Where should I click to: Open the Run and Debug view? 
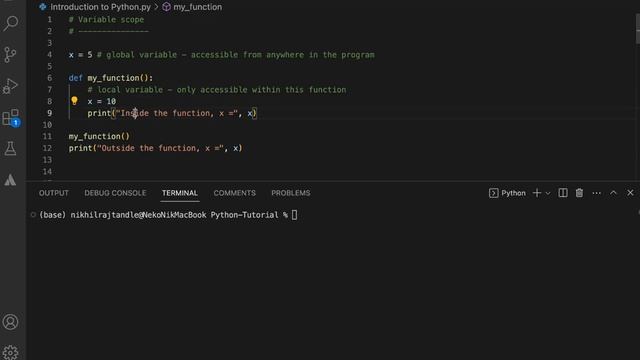[x=10, y=86]
